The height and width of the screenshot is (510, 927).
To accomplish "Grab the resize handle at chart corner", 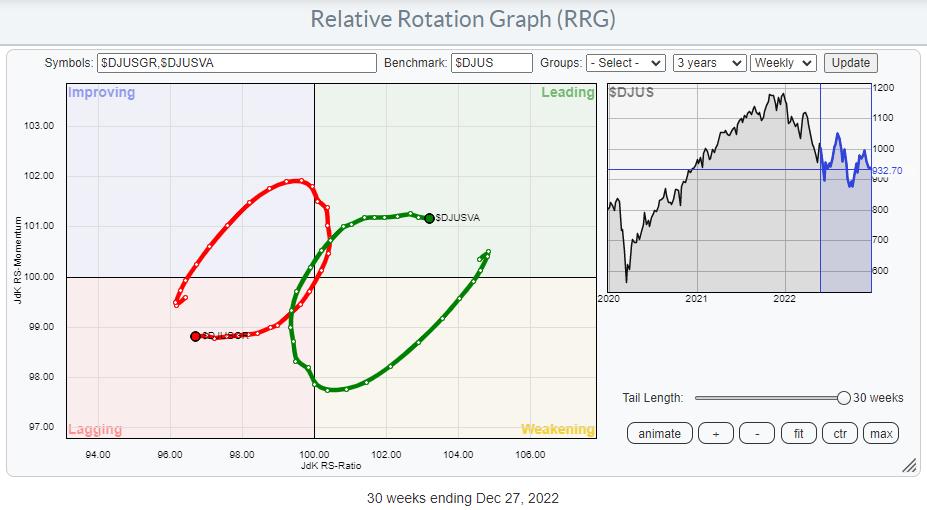I will (909, 465).
